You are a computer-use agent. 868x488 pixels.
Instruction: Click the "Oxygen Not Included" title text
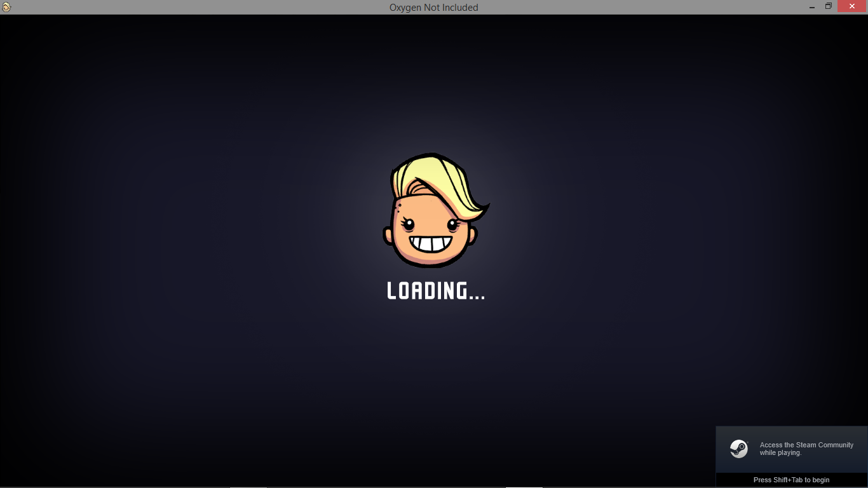[434, 8]
